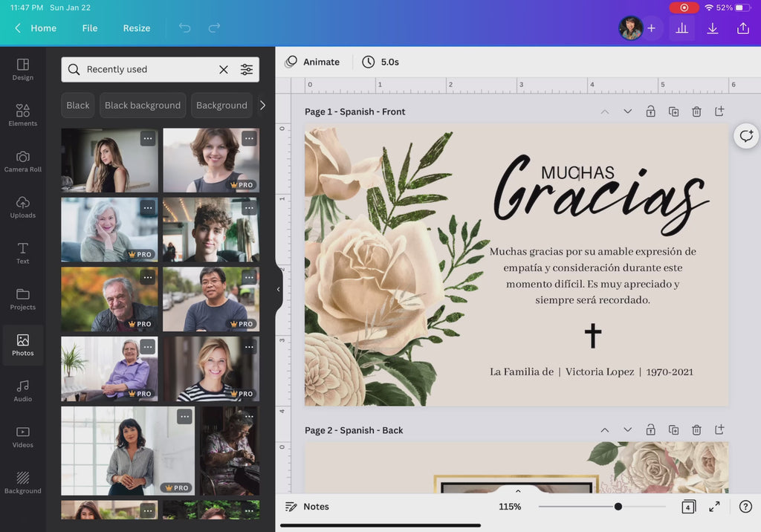Show more suggested keyword chips
Image resolution: width=761 pixels, height=532 pixels.
pos(262,106)
